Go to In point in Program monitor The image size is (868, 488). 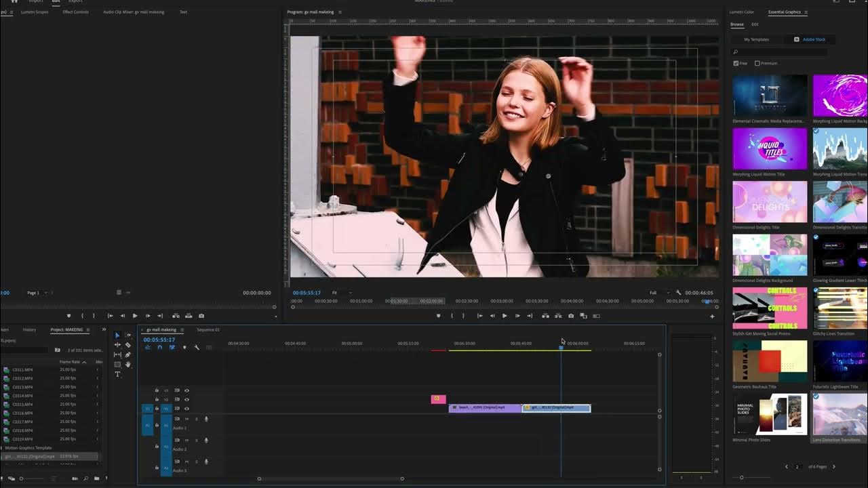(479, 316)
